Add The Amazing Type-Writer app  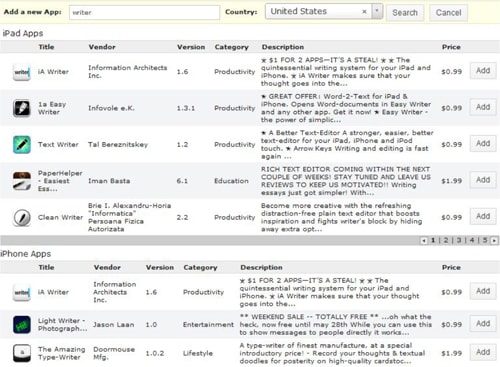coord(483,352)
